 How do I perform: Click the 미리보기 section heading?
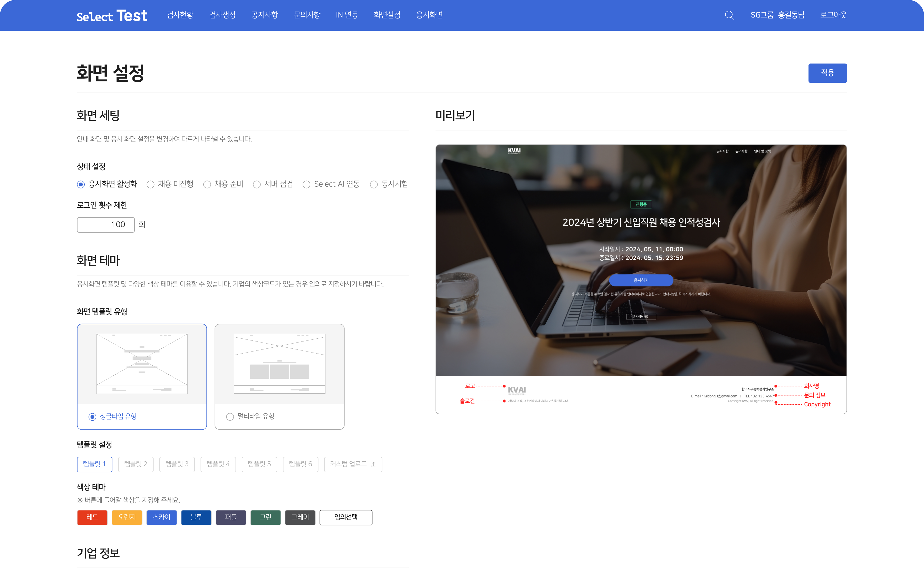pyautogui.click(x=455, y=115)
